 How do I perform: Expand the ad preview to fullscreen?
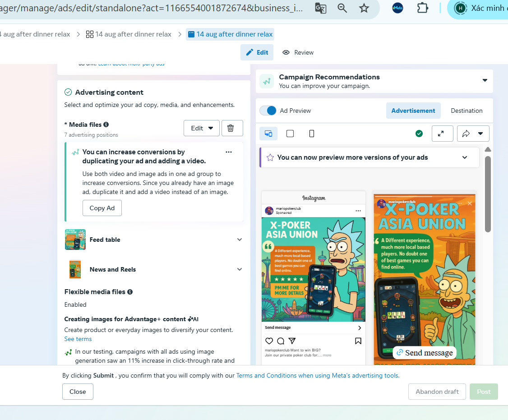(x=442, y=134)
